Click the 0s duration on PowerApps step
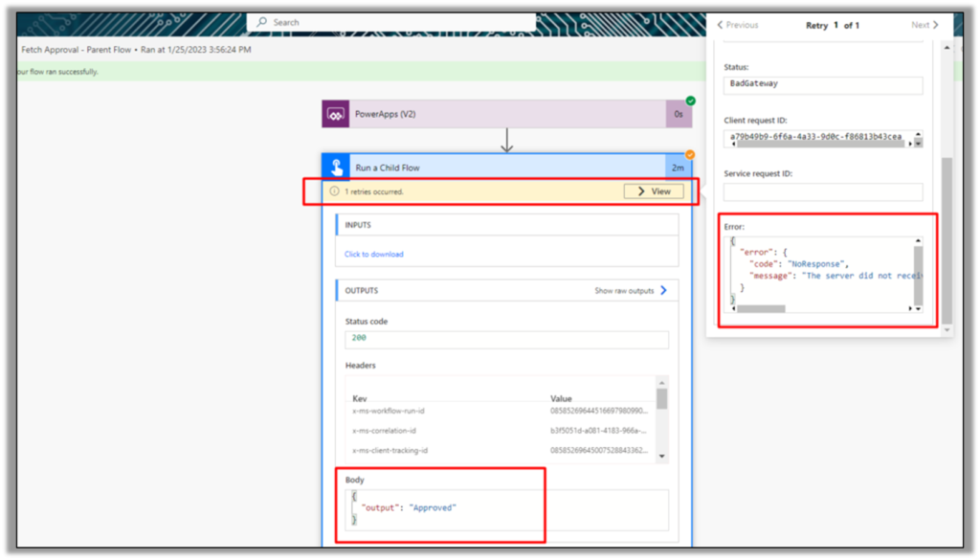Image resolution: width=980 pixels, height=560 pixels. click(x=679, y=114)
